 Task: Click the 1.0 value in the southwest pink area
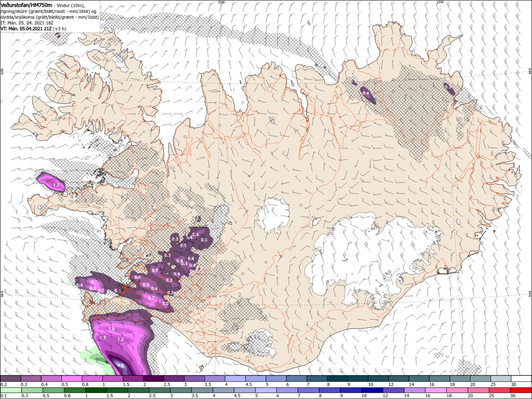point(111,329)
